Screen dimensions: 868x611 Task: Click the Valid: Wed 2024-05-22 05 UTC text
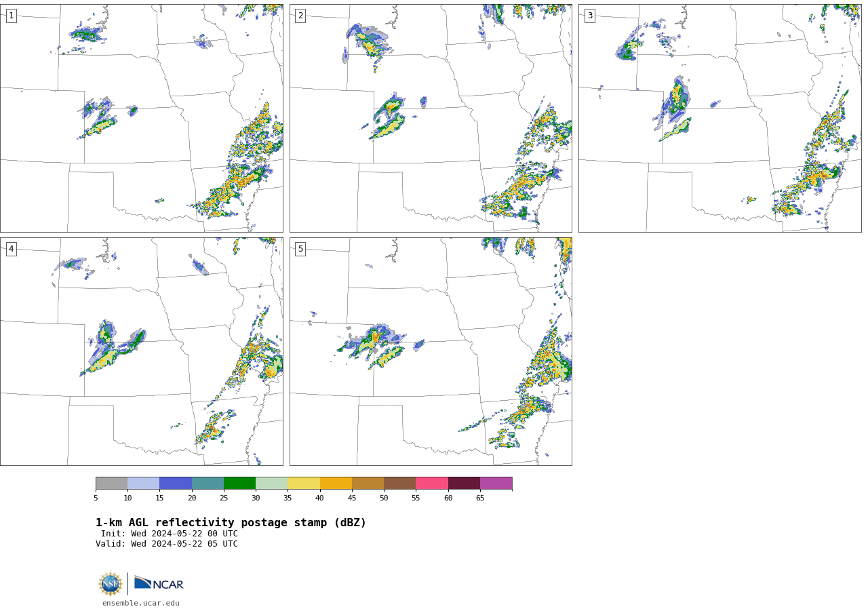pyautogui.click(x=167, y=544)
